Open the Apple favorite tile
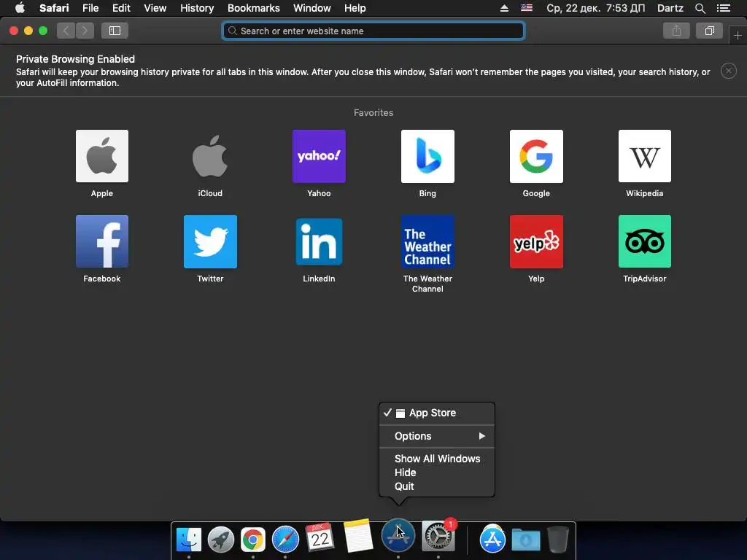The height and width of the screenshot is (560, 747). coord(102,156)
